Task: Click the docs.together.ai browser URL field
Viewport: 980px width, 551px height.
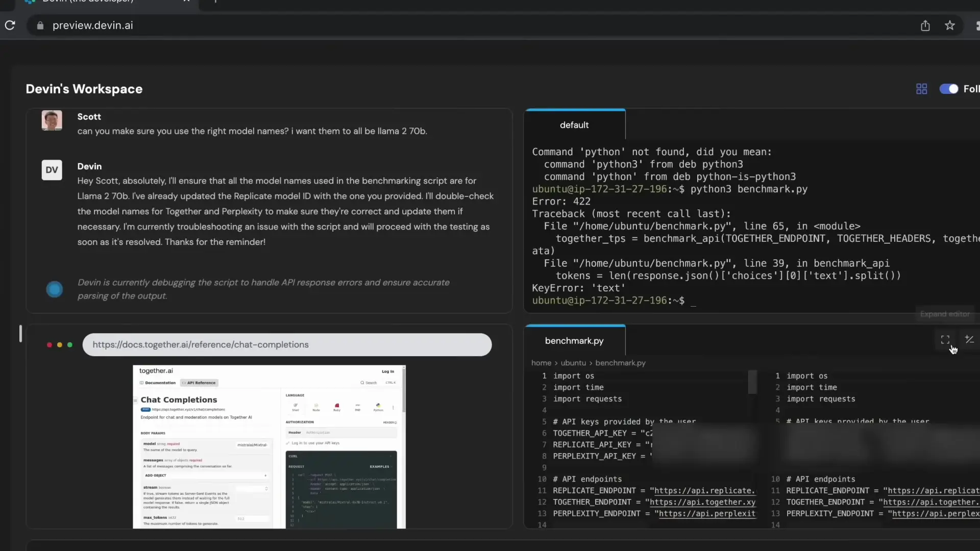Action: pos(287,345)
